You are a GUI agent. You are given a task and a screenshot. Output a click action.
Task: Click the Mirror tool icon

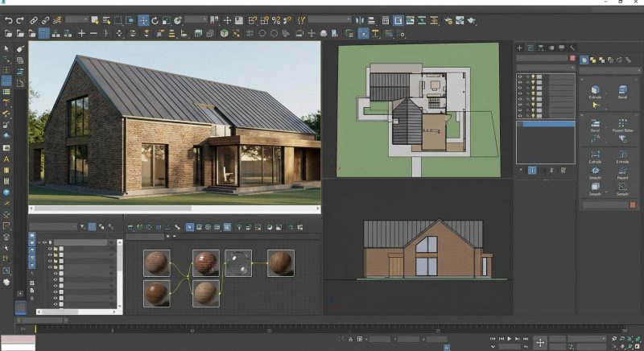[360, 20]
